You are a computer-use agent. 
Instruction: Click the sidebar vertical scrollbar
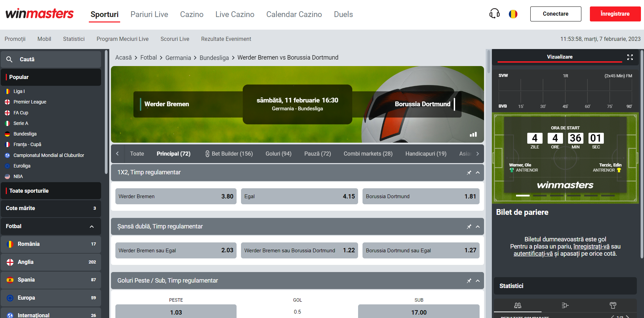pyautogui.click(x=106, y=112)
